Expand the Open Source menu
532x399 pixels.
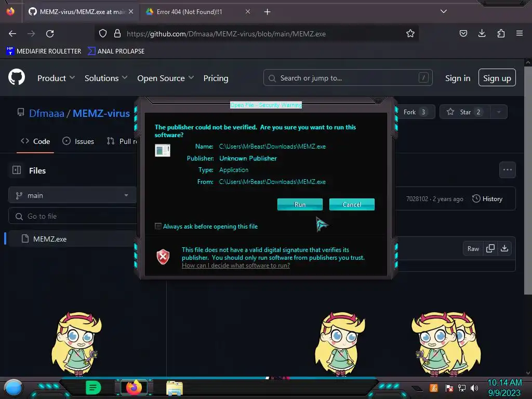166,78
